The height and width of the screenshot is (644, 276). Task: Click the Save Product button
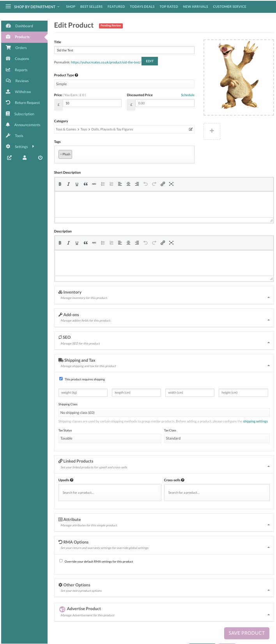[x=247, y=633]
